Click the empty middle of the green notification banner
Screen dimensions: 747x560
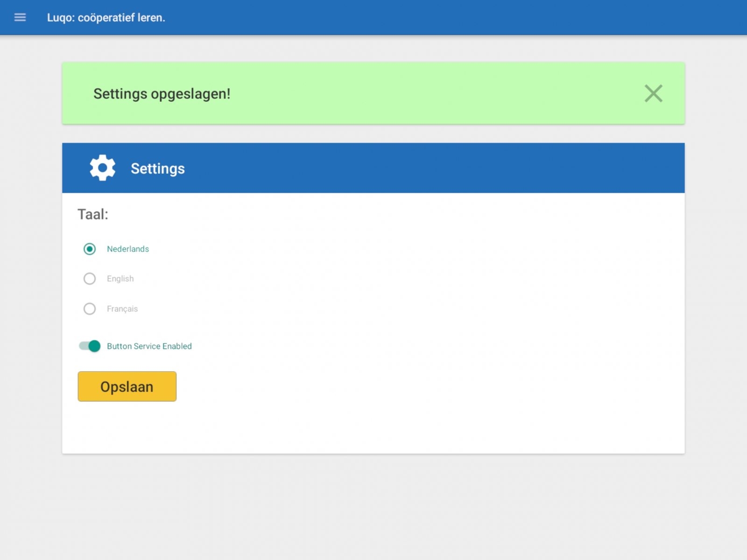420,93
